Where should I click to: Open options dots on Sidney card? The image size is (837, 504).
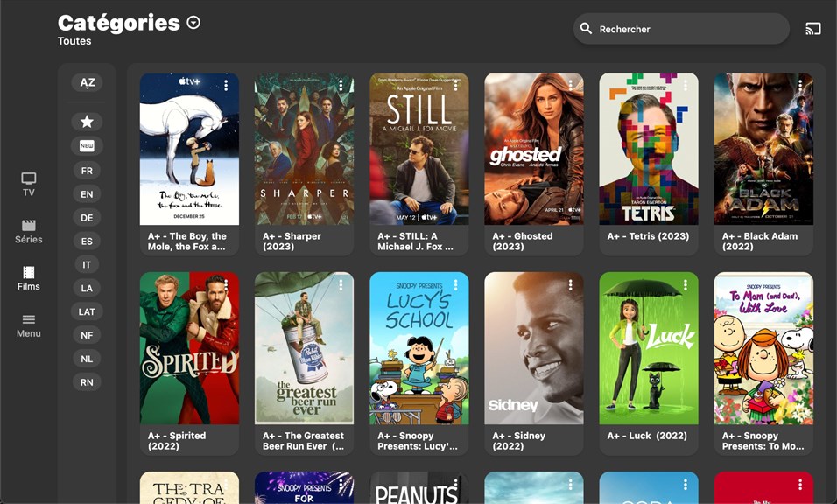click(570, 285)
